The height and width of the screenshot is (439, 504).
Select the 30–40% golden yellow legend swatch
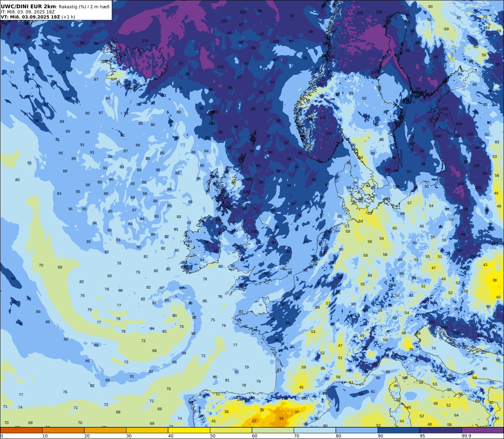coord(147,430)
